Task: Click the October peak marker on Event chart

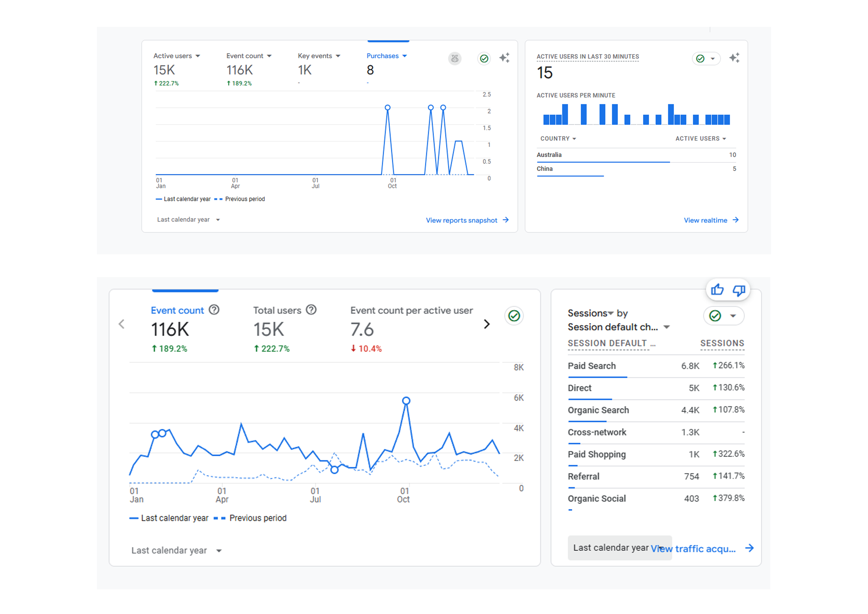Action: (x=406, y=401)
